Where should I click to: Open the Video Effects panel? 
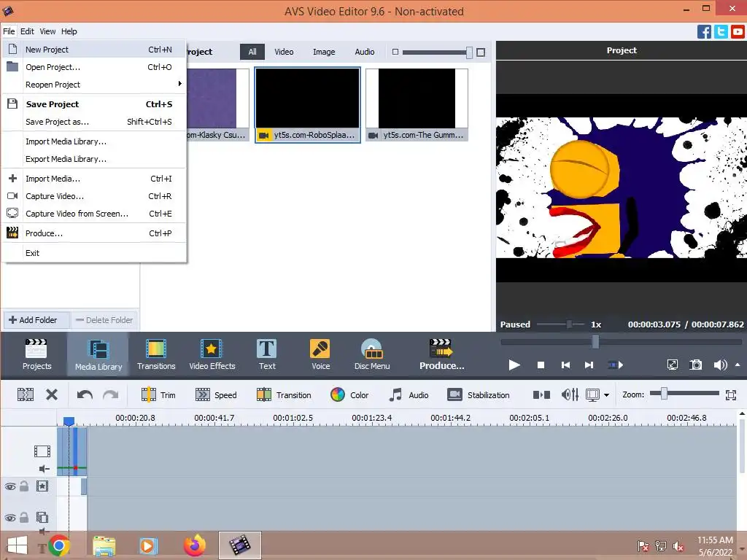212,354
